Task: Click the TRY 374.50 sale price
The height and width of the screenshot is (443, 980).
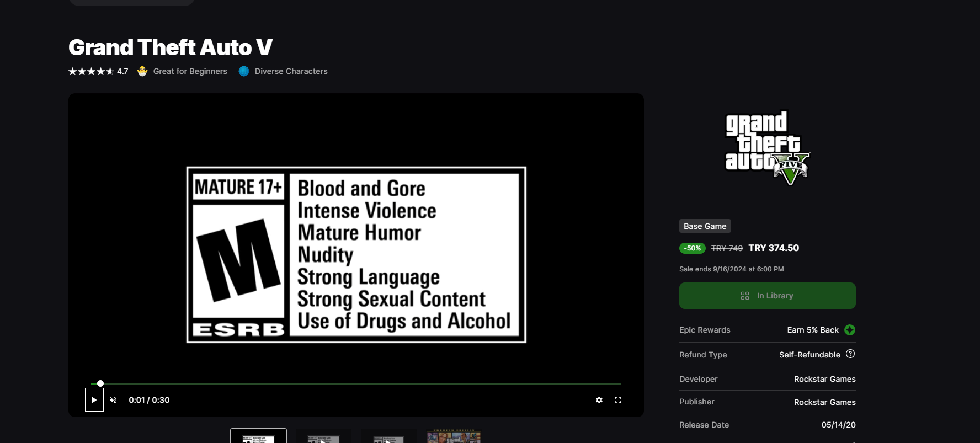Action: click(774, 248)
